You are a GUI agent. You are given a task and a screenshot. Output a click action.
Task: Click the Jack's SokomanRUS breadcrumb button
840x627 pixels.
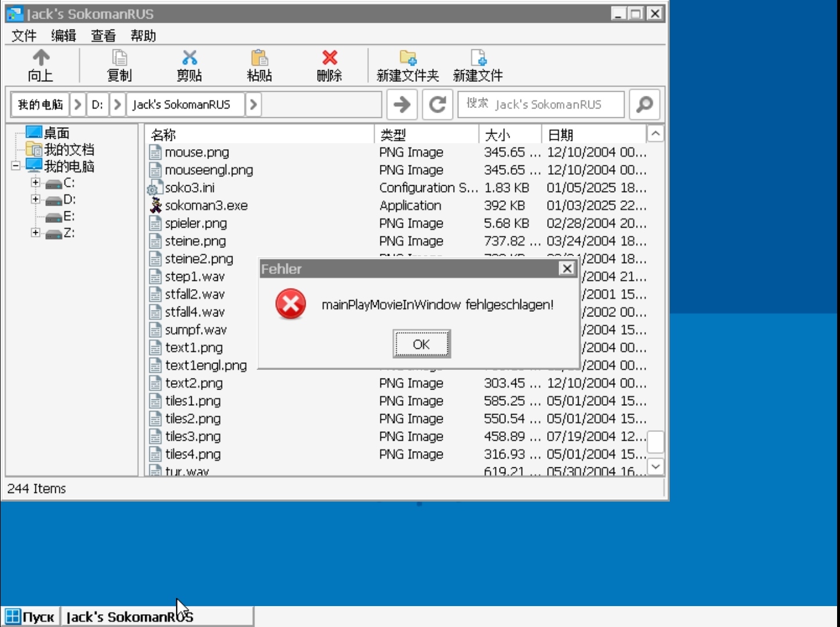[x=185, y=105]
